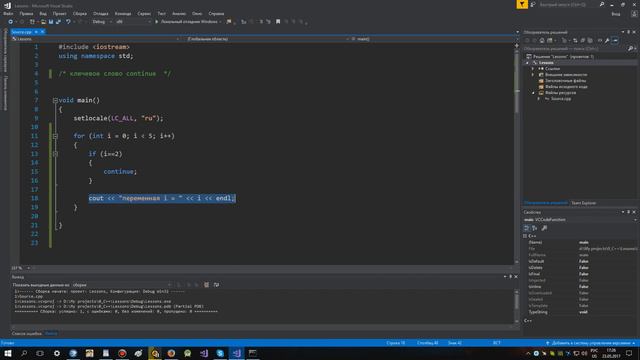
Task: Close the Source.cpp tab
Action: [42, 32]
